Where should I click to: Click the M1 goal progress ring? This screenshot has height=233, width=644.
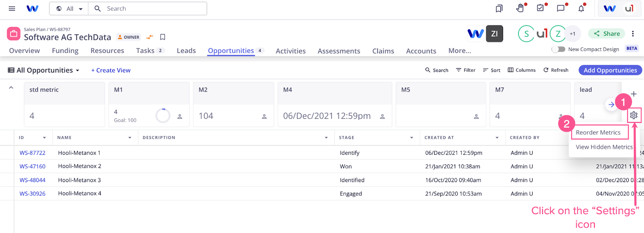(163, 116)
